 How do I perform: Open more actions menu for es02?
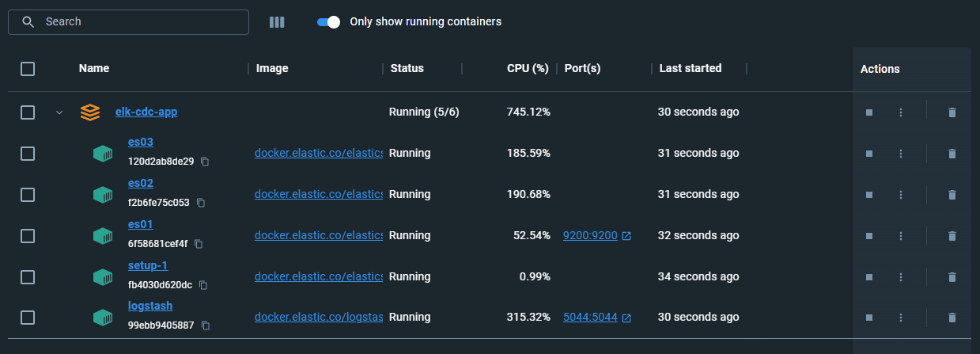pos(900,195)
